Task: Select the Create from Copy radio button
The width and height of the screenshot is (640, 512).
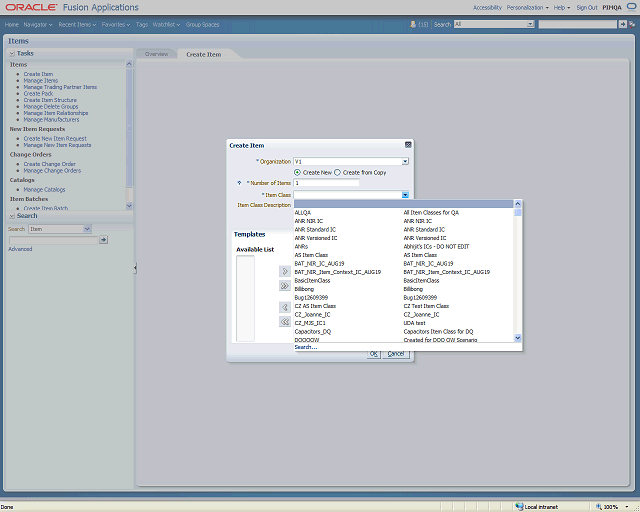Action: coord(338,173)
